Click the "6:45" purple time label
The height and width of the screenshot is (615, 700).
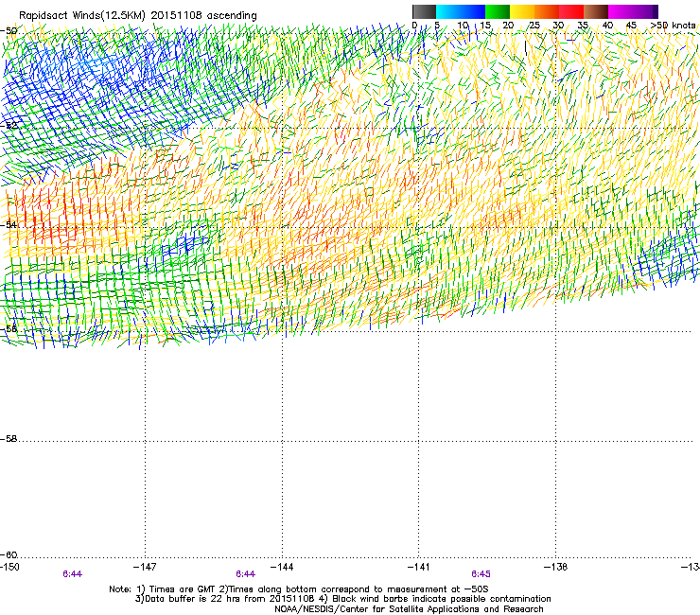pos(481,574)
